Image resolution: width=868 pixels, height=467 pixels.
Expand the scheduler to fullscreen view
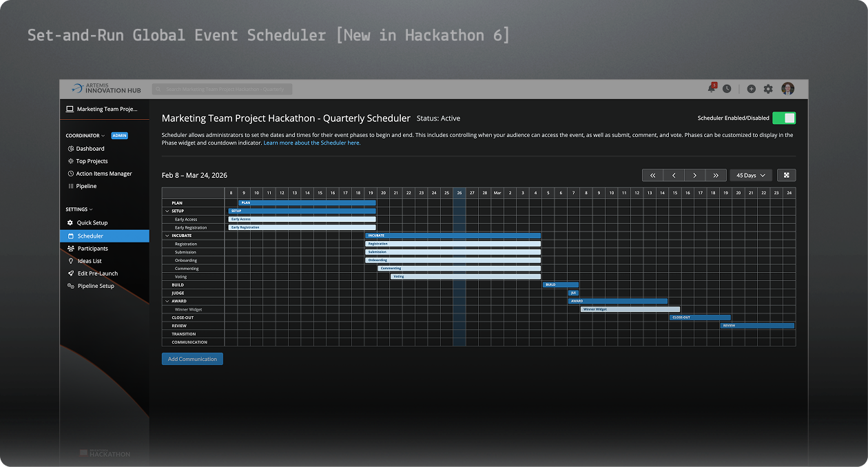pyautogui.click(x=786, y=175)
